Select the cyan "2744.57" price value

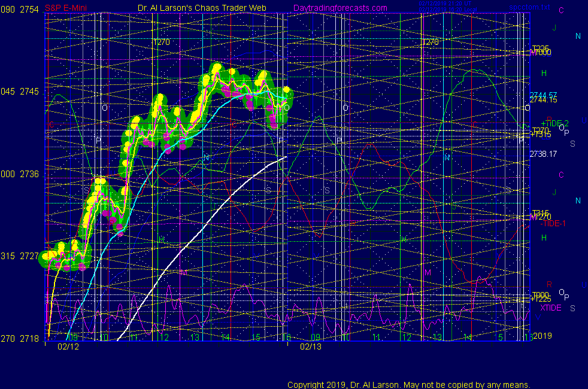coord(543,95)
